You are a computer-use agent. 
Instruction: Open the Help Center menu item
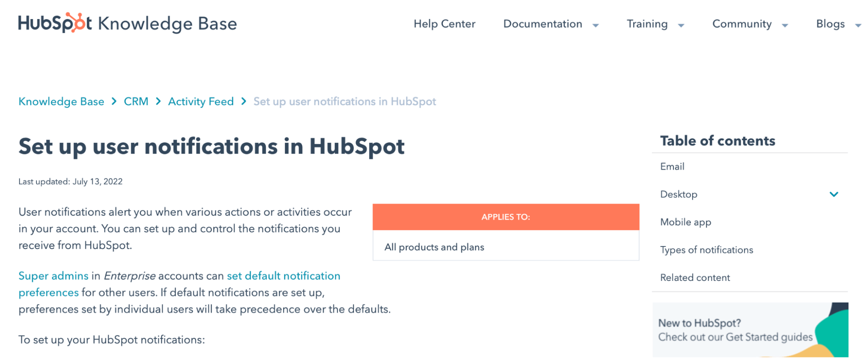(444, 24)
